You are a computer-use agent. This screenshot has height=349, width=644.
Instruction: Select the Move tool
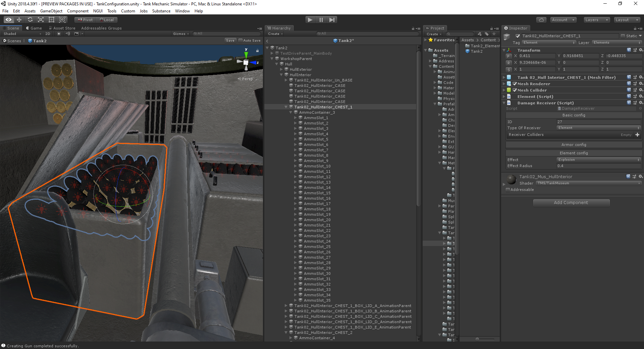click(19, 20)
